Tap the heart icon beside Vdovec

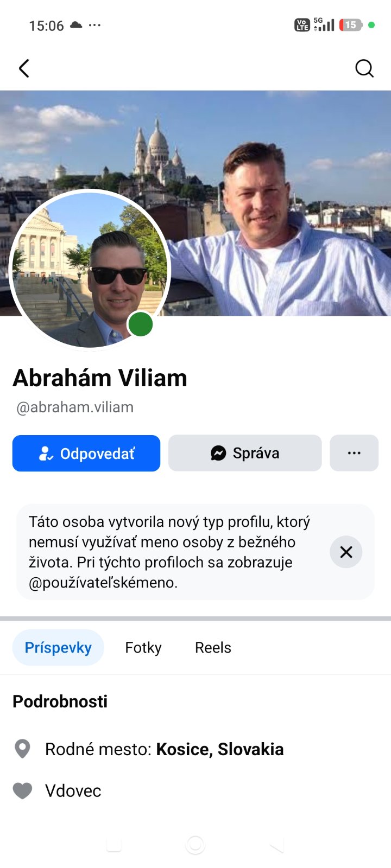tap(22, 791)
